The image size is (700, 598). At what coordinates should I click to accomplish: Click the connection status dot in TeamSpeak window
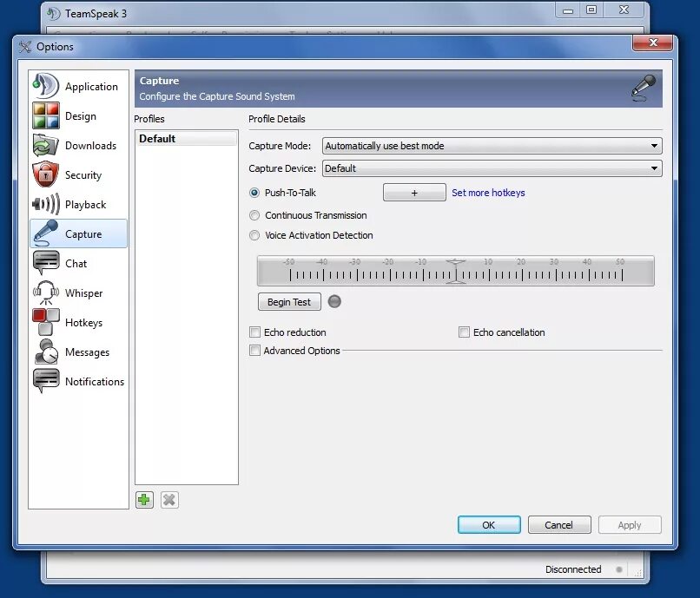click(x=618, y=569)
